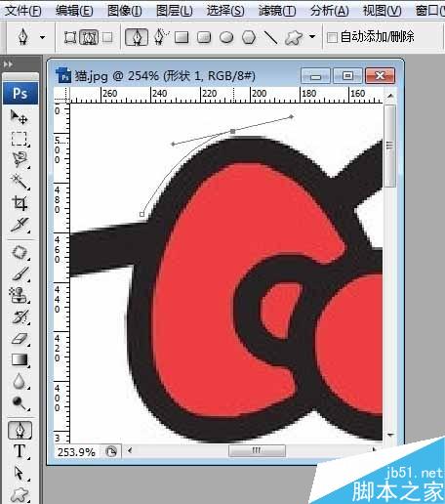Pick the Custom Shape tool in options bar
445x504 pixels.
tap(294, 37)
